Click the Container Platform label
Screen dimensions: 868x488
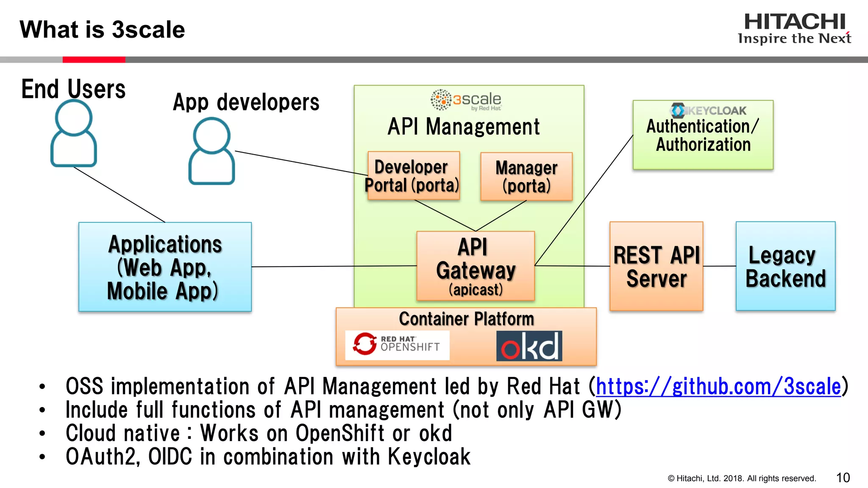(x=466, y=319)
